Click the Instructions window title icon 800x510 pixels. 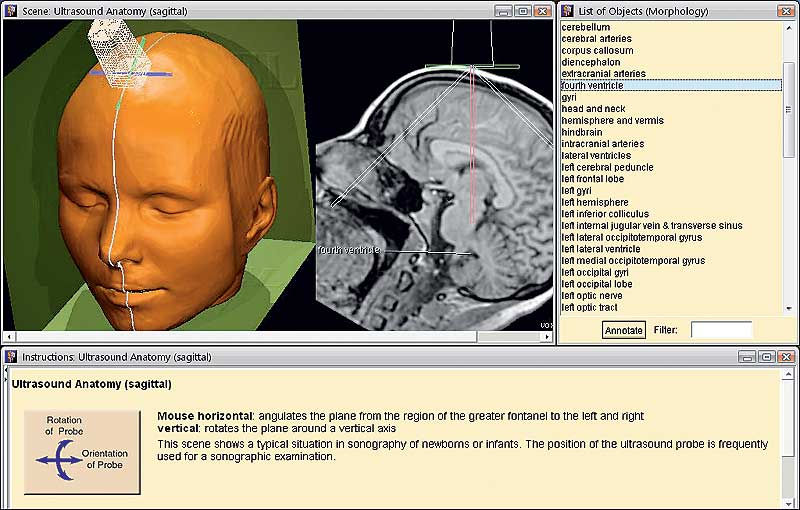click(11, 356)
